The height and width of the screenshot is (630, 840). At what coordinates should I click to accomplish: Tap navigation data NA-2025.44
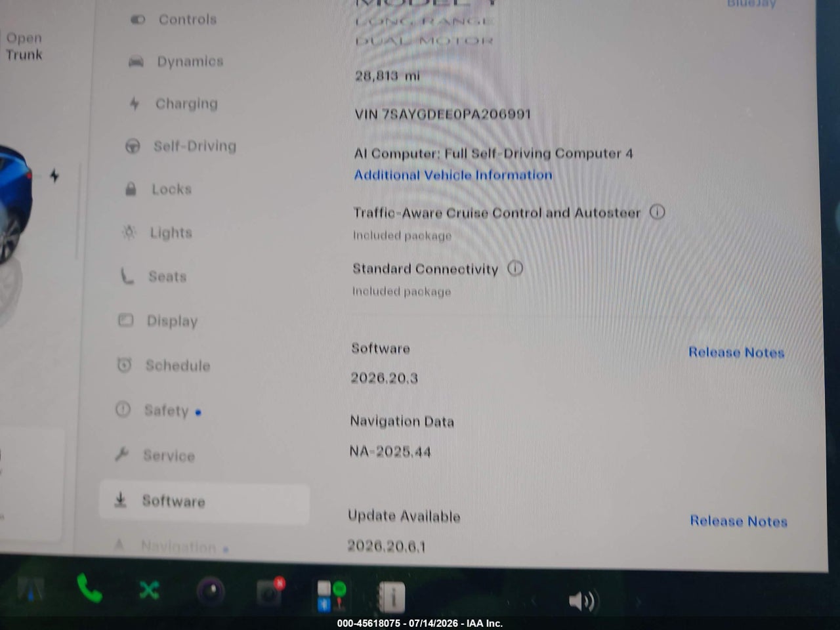[390, 451]
